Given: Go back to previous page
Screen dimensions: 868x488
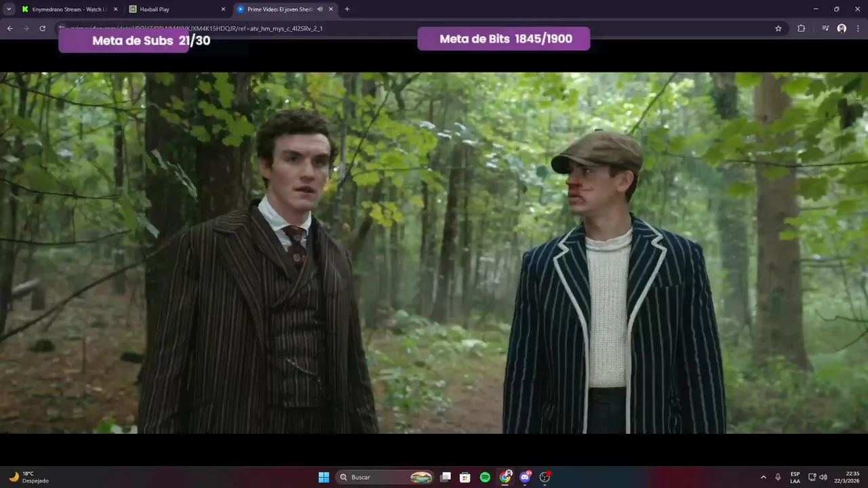Looking at the screenshot, I should [9, 28].
